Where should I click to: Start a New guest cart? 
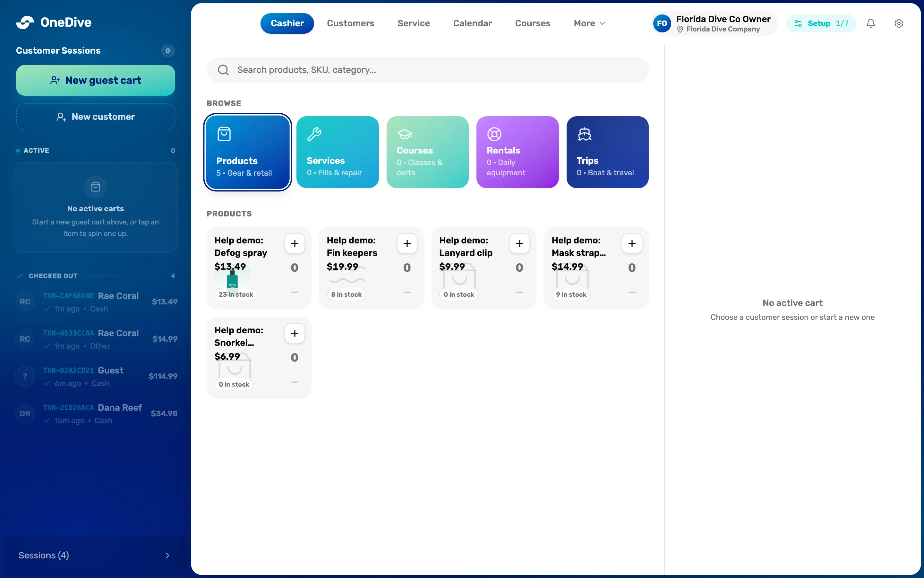pos(96,80)
